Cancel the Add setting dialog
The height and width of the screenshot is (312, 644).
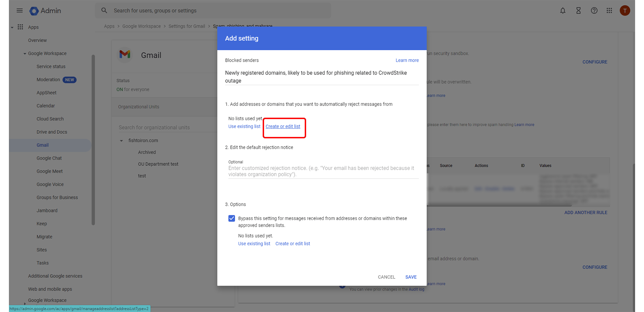tap(386, 277)
